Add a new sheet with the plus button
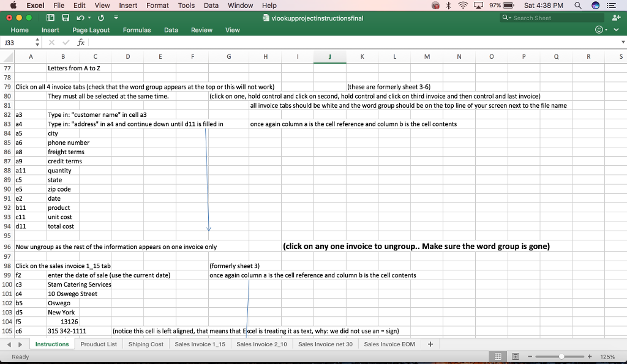Screen dimensions: 627x364 (x=430, y=344)
